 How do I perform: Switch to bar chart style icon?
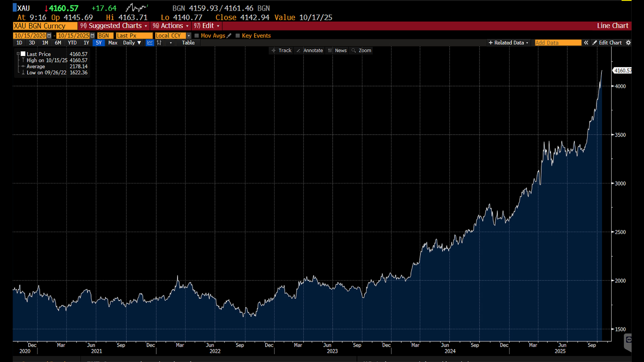159,43
